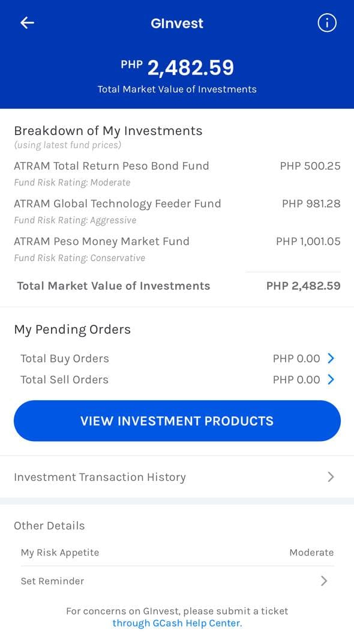Tap the My Risk Appetite row
Viewport: 354px width, 644px height.
tap(177, 552)
